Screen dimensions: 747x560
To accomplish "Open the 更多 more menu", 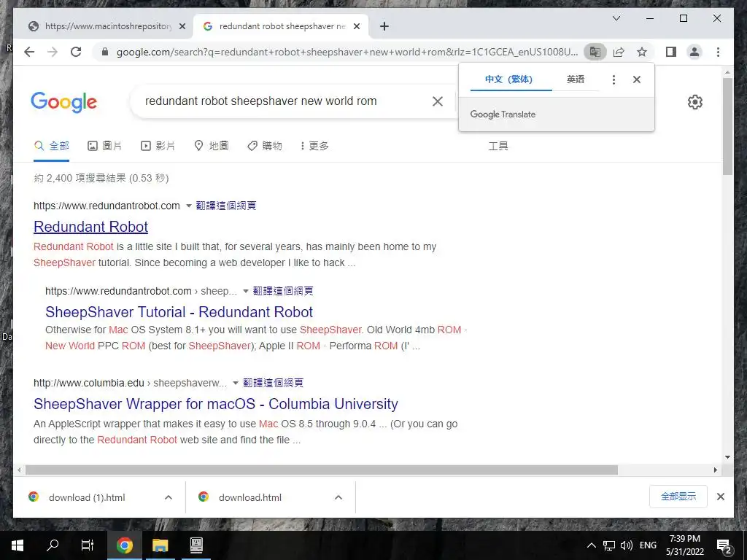I will 314,146.
